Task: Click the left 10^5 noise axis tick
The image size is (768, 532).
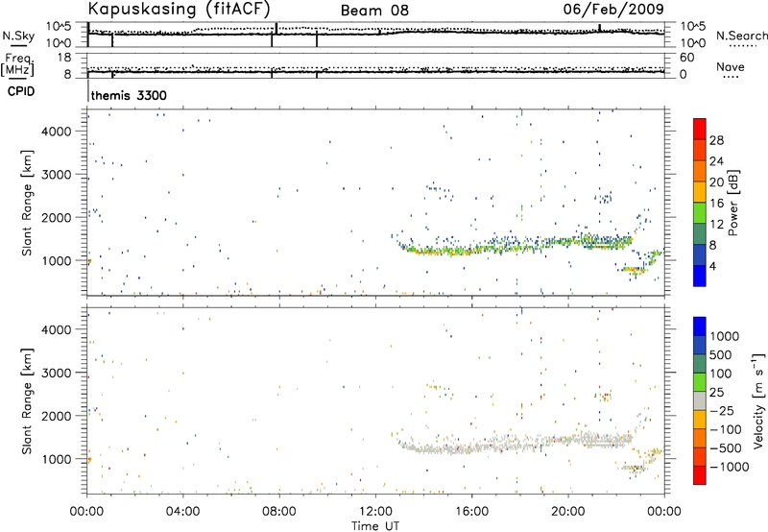Action: click(59, 26)
